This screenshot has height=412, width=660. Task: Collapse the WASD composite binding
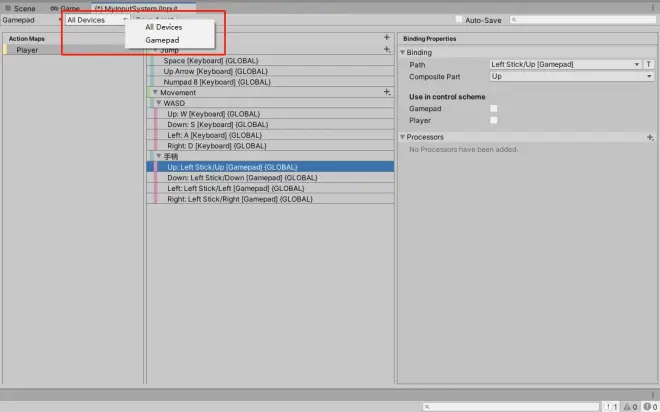(159, 103)
